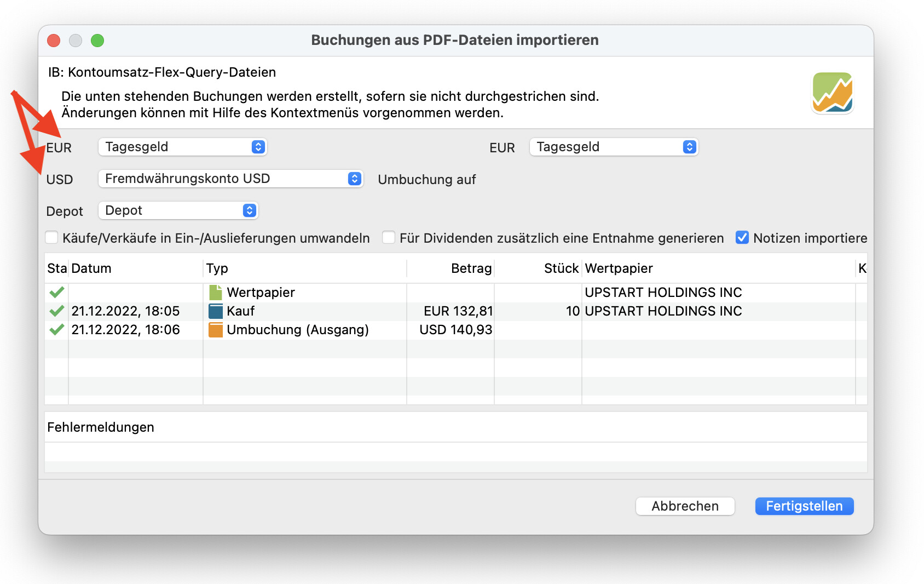The height and width of the screenshot is (584, 924).
Task: Click the Typ column header
Action: click(x=305, y=268)
